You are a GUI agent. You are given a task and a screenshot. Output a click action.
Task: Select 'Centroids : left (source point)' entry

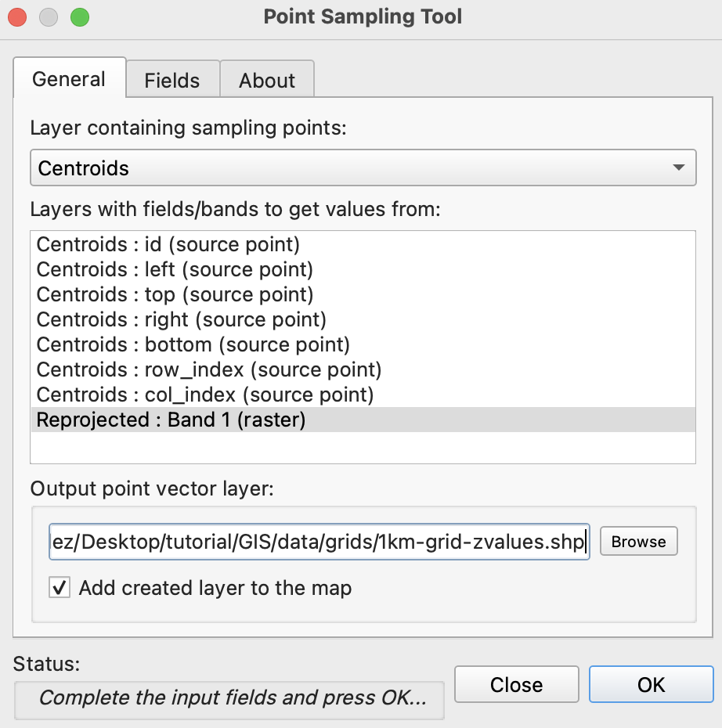(x=175, y=270)
